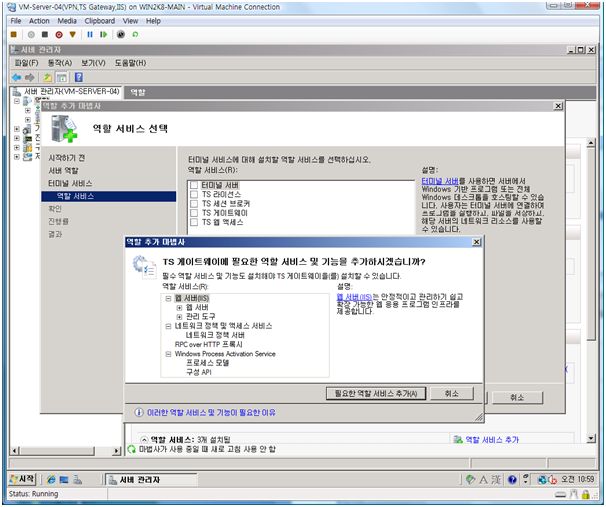Collapse the roles node in Server Manager tree
This screenshot has width=606, height=507.
click(17, 101)
